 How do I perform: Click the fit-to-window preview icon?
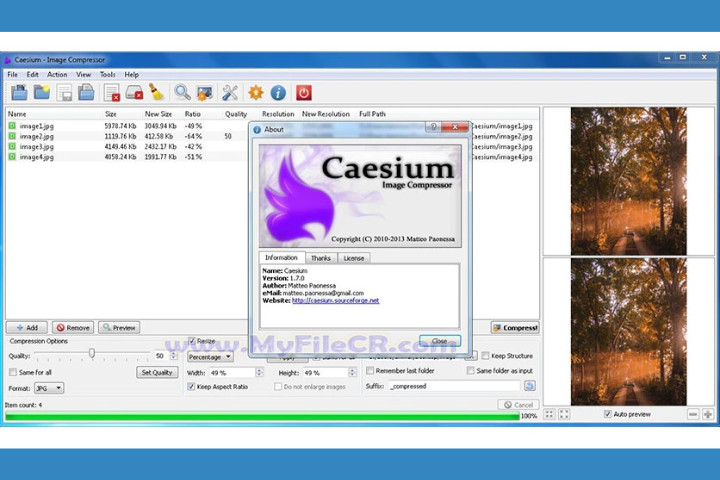point(549,414)
